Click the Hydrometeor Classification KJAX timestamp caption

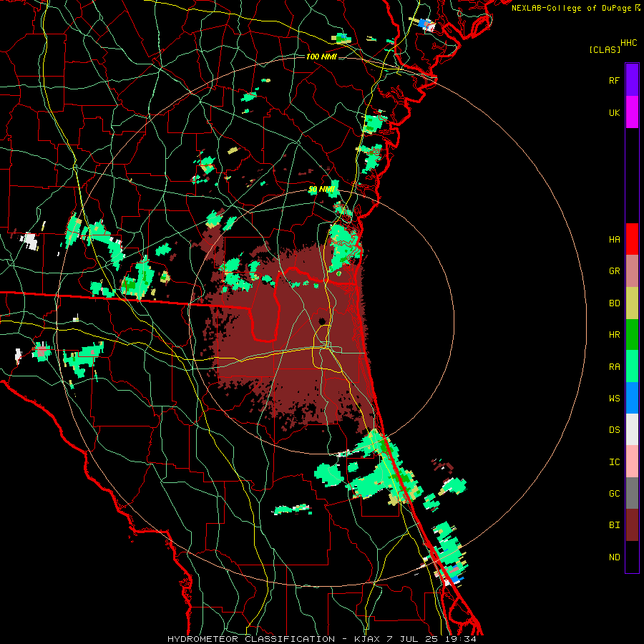click(x=322, y=639)
